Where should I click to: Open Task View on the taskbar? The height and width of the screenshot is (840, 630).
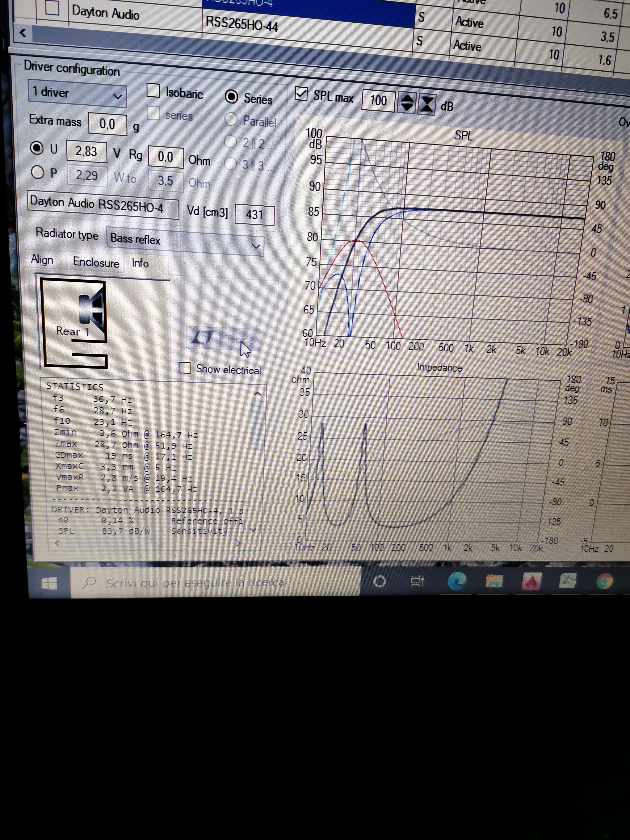417,581
